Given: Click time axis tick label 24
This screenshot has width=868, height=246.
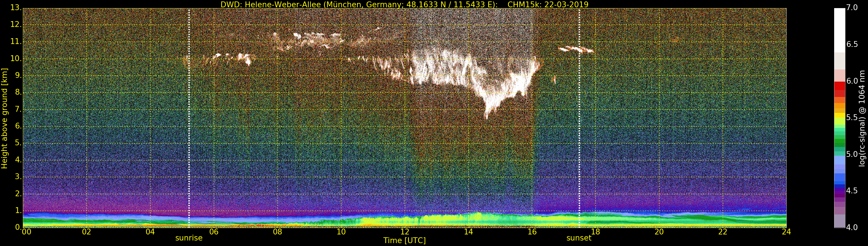Looking at the screenshot, I should (x=786, y=232).
